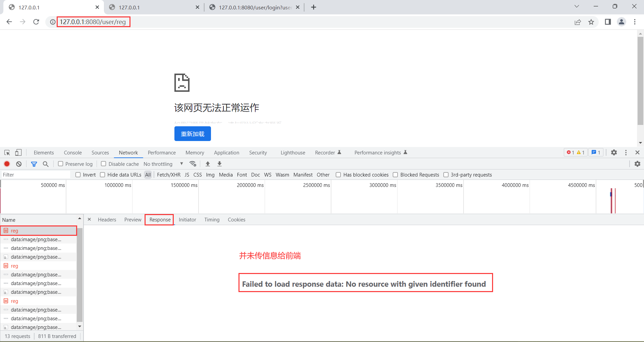Viewport: 644px width, 342px height.
Task: Open Network panel settings gear
Action: 637,164
